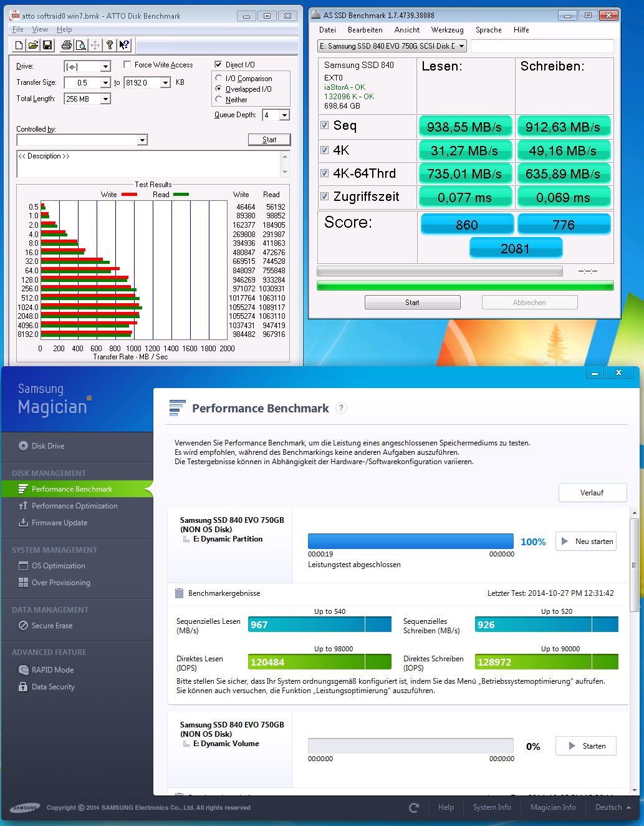Click the Help link in Magician footer
644x826 pixels.
tap(446, 807)
